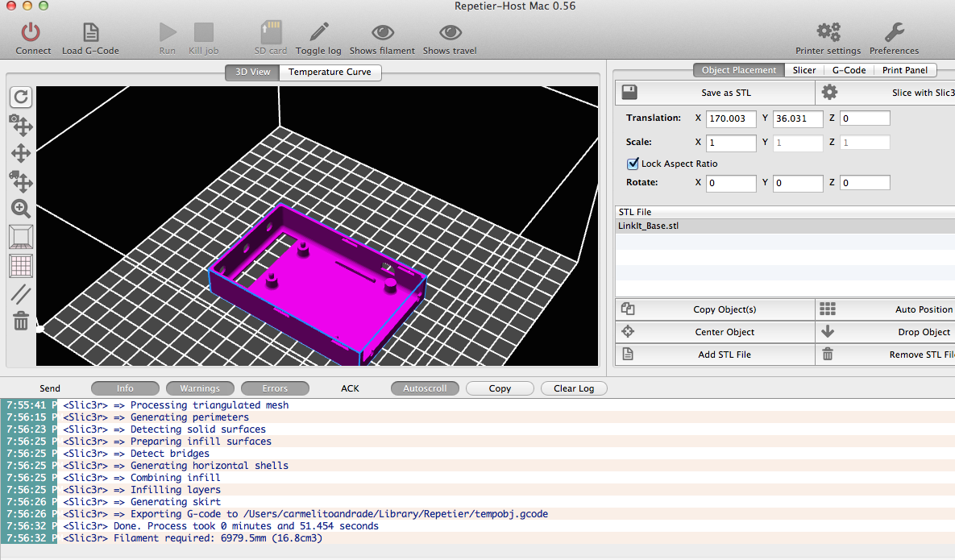Click the Save as STL button label
This screenshot has width=955, height=560.
point(726,93)
